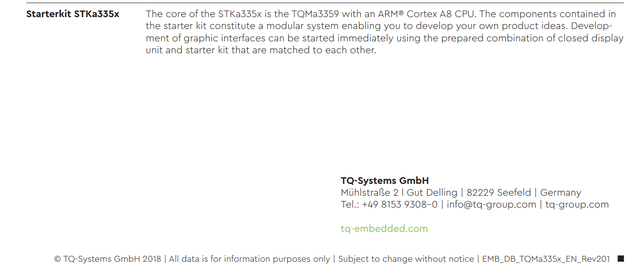The height and width of the screenshot is (276, 644).
Task: Click the 'Subject to change without notice' text
Action: click(406, 259)
